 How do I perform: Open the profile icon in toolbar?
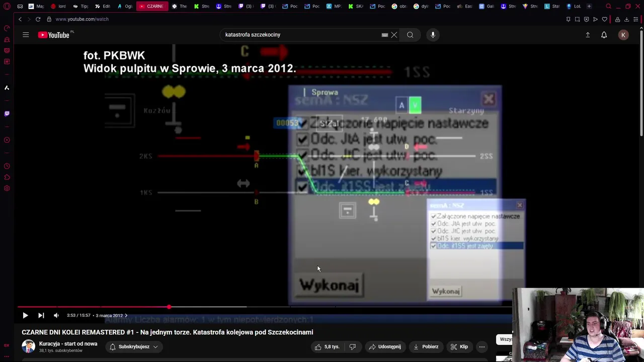(x=617, y=19)
